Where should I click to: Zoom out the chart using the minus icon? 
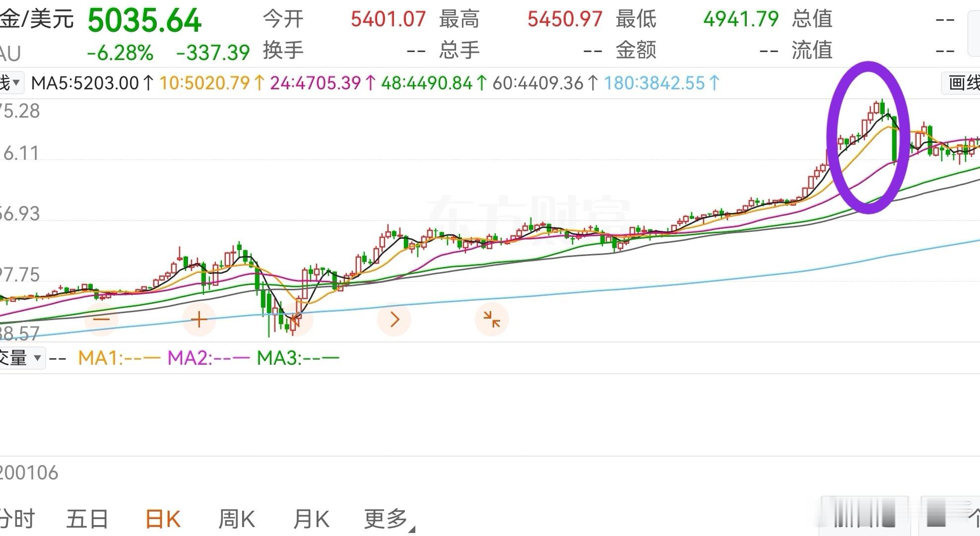tap(102, 319)
